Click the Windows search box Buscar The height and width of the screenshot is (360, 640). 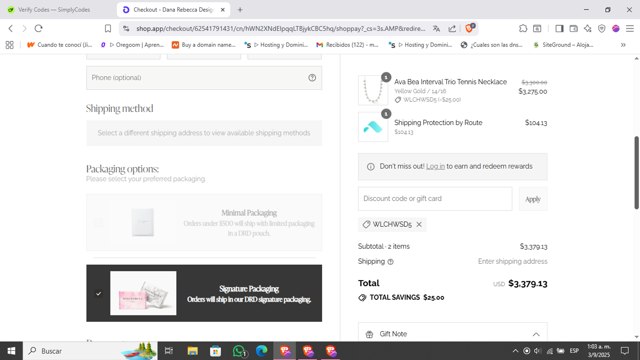click(x=90, y=351)
